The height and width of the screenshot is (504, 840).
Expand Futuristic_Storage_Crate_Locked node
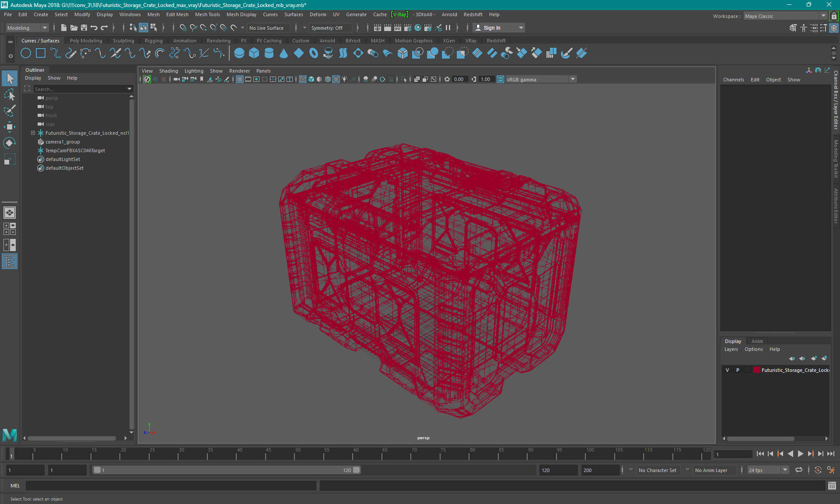(x=33, y=133)
